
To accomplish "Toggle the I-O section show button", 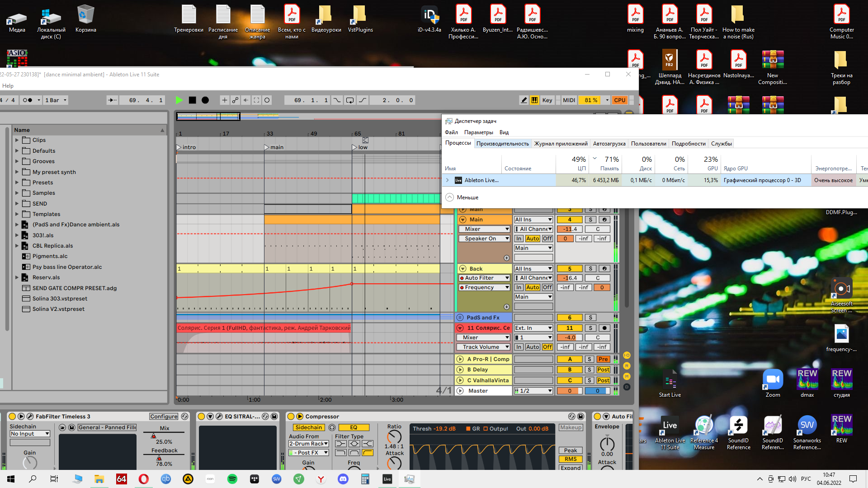I will [x=627, y=356].
